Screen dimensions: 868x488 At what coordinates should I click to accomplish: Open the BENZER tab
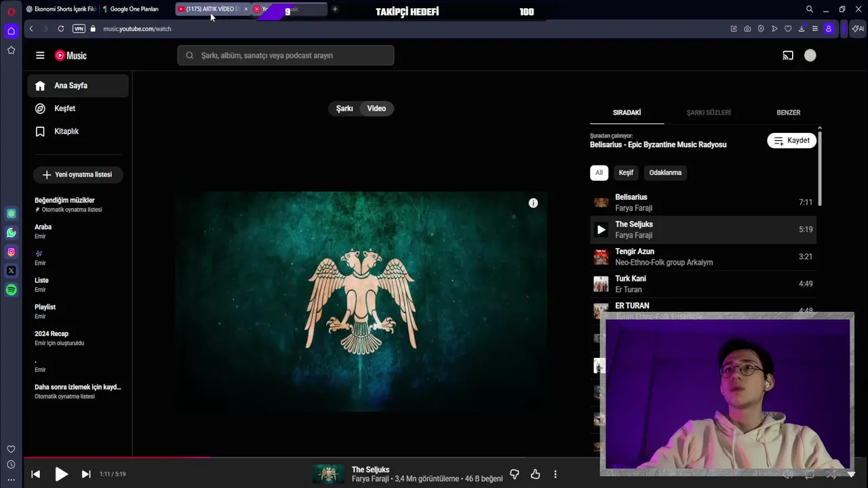(788, 113)
